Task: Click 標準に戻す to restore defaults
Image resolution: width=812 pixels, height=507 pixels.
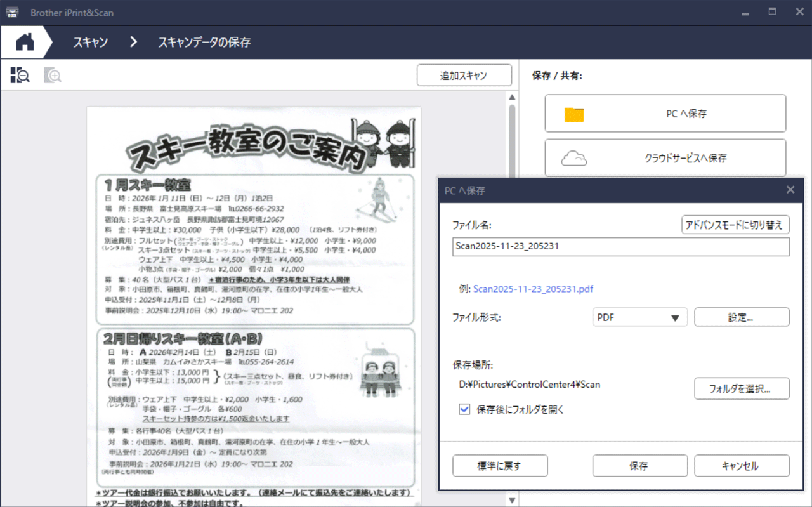Action: pos(499,465)
